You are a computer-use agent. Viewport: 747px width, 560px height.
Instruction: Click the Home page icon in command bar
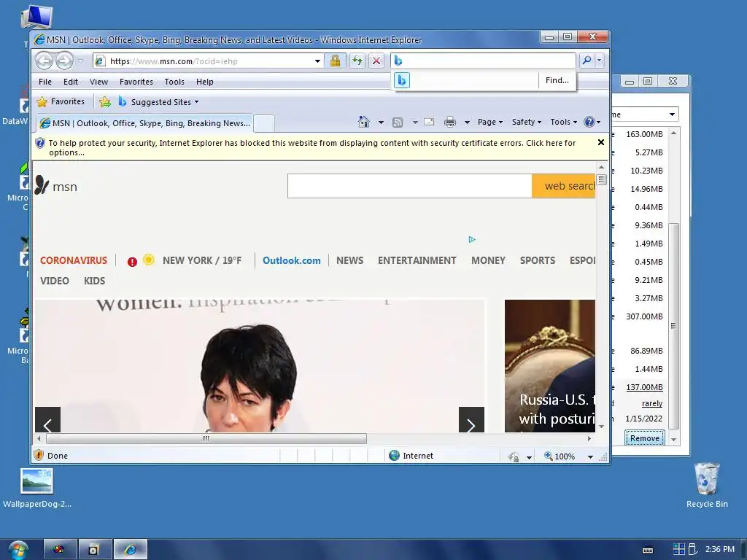pyautogui.click(x=364, y=122)
